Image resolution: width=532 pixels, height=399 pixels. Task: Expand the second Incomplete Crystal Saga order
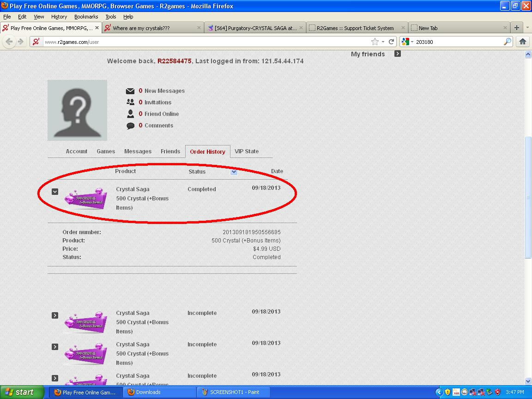point(55,347)
